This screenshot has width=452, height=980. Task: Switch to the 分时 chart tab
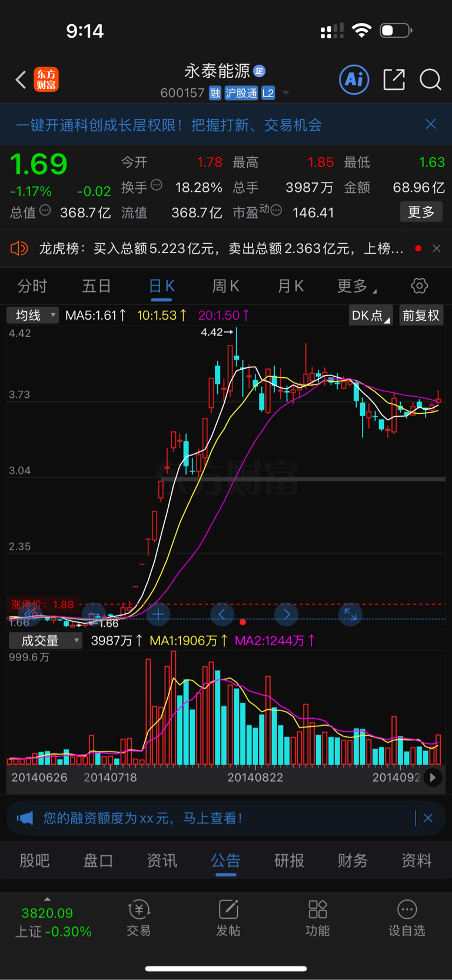[x=32, y=286]
